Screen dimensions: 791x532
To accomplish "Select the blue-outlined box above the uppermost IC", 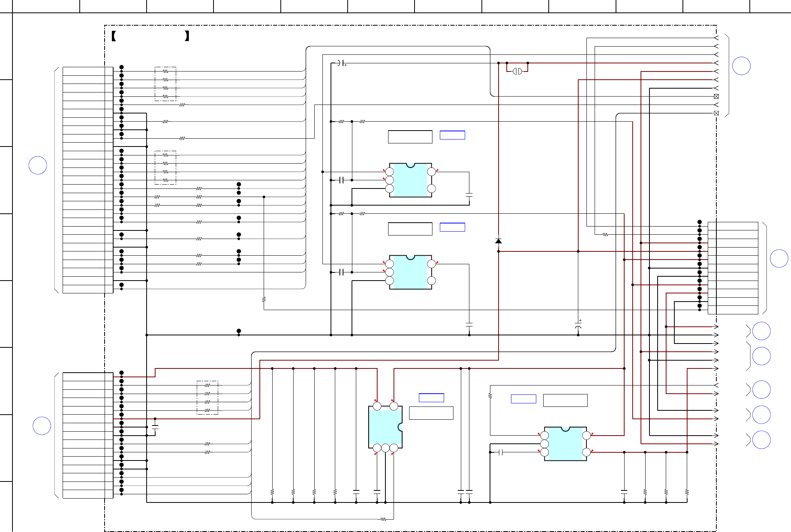I will pos(452,135).
